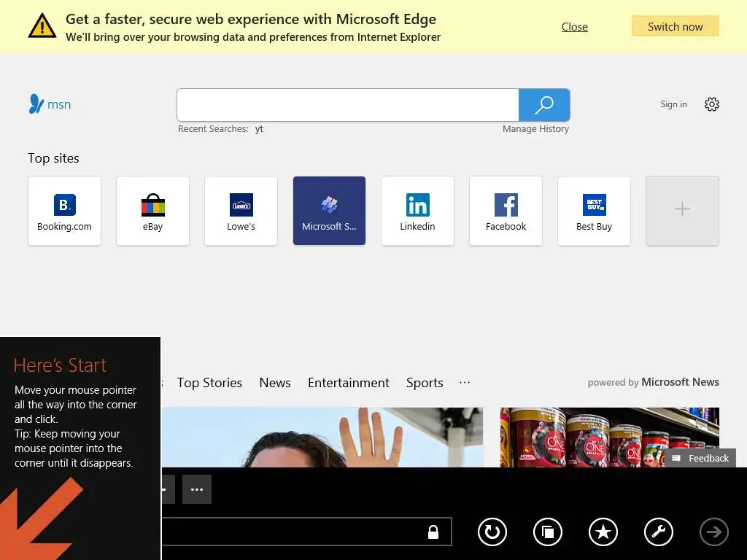Open the tab menu ellipsis button
The image size is (747, 560).
(197, 489)
